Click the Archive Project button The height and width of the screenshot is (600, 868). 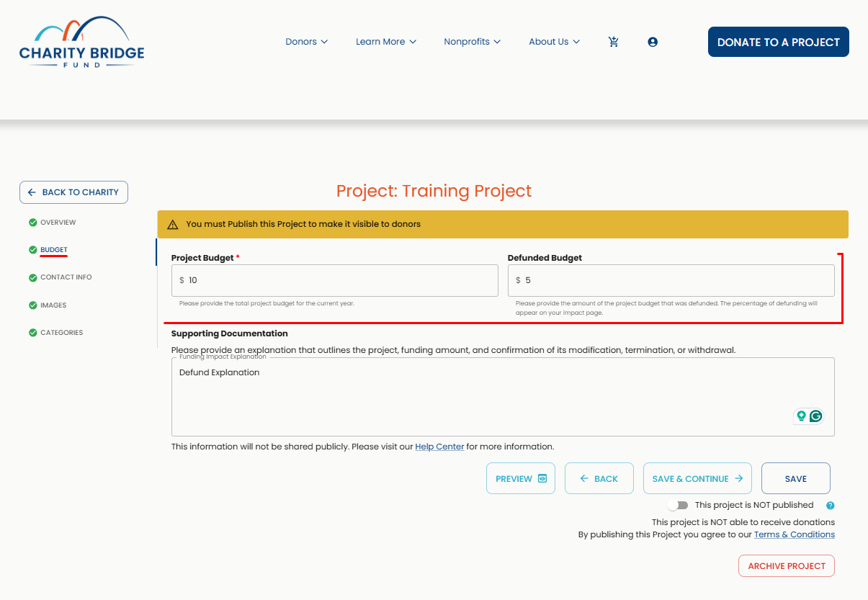(787, 566)
